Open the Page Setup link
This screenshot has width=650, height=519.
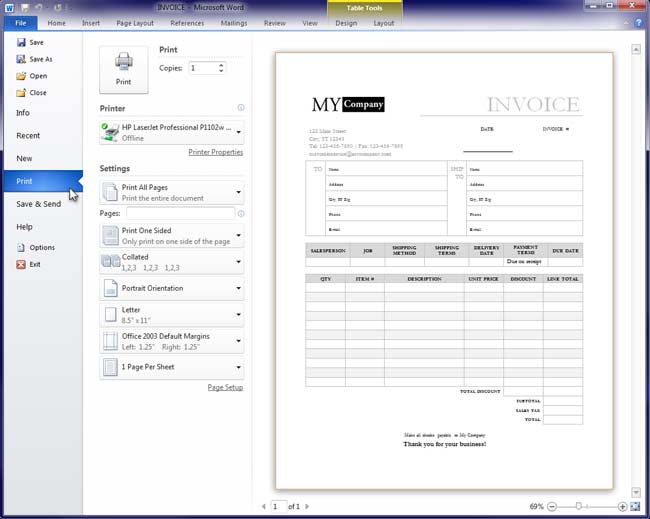tap(225, 387)
